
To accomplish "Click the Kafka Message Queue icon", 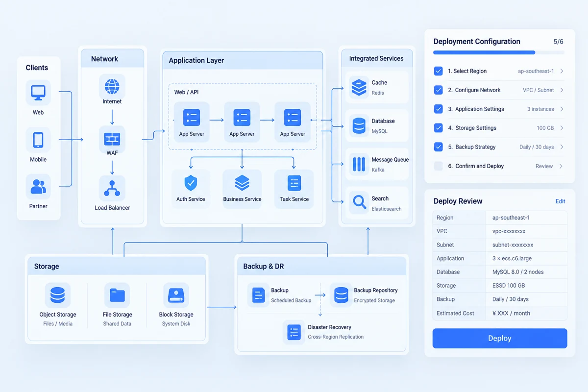I will (x=359, y=164).
